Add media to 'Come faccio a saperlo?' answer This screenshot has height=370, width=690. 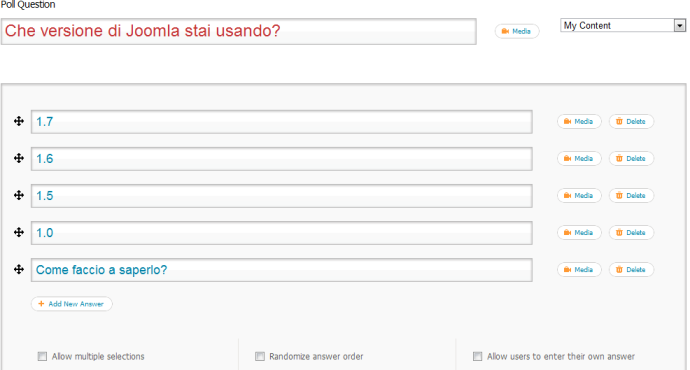pos(579,269)
